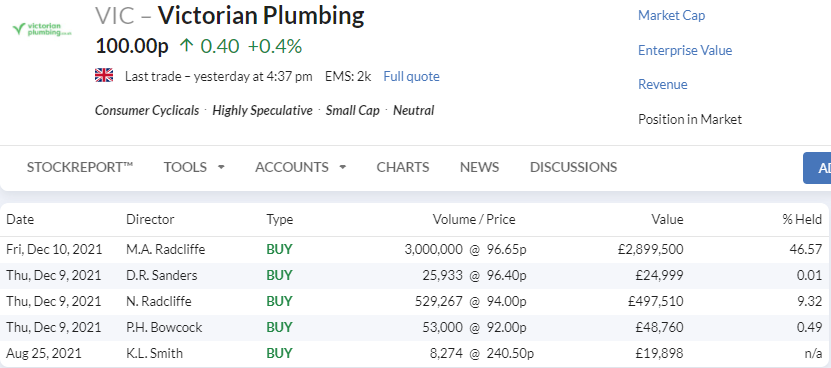Click the £24,999 value cell
Image resolution: width=831 pixels, height=368 pixels.
pyautogui.click(x=660, y=275)
